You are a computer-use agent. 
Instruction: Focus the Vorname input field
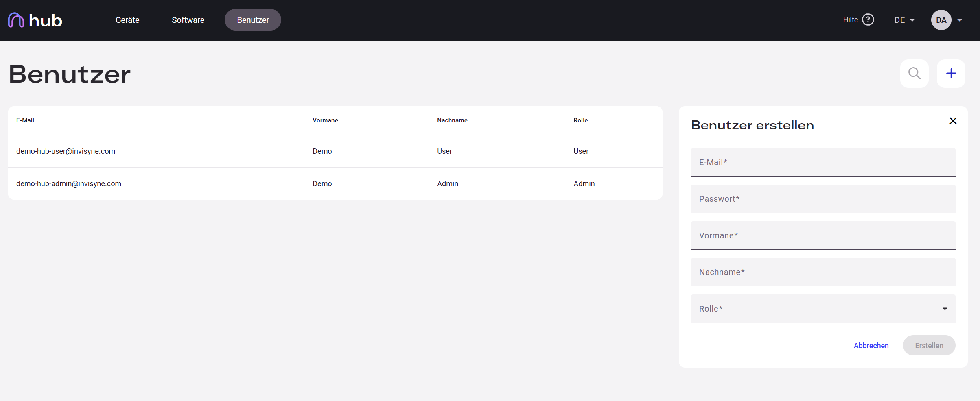[823, 235]
